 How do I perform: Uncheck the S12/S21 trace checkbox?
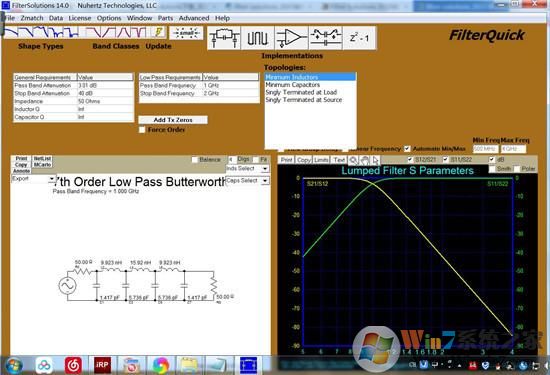(x=410, y=160)
